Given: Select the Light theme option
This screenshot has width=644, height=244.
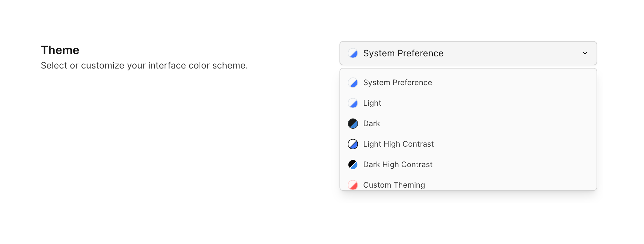Looking at the screenshot, I should 372,103.
